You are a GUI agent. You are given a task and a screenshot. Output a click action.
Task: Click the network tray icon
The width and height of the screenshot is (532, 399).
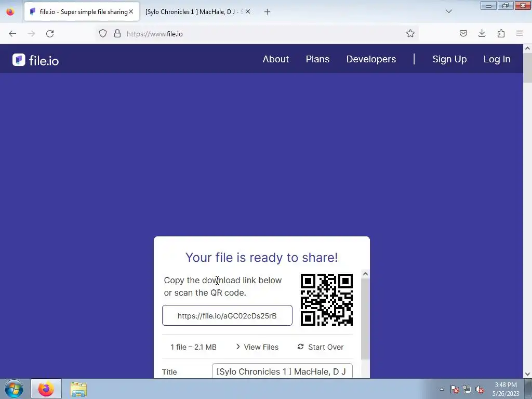pos(467,390)
